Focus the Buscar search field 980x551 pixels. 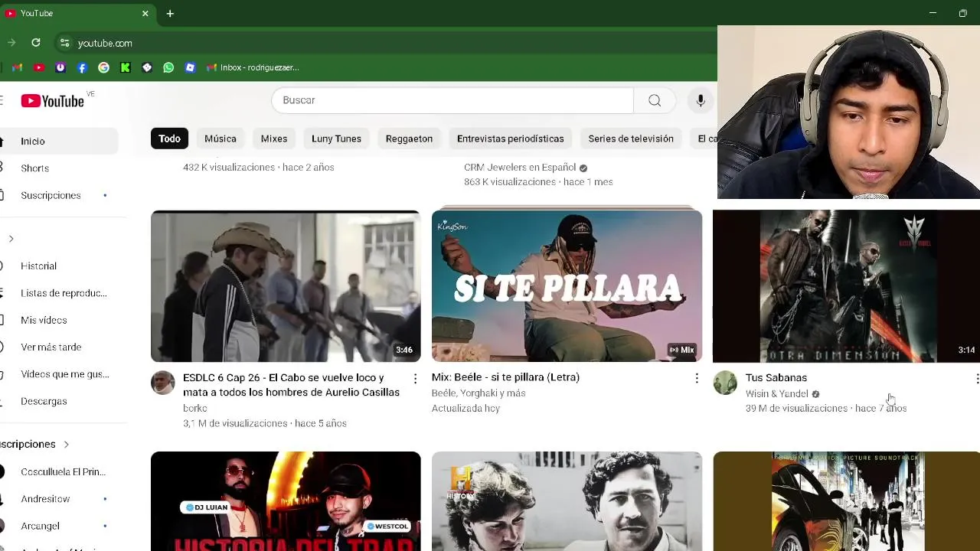(452, 100)
